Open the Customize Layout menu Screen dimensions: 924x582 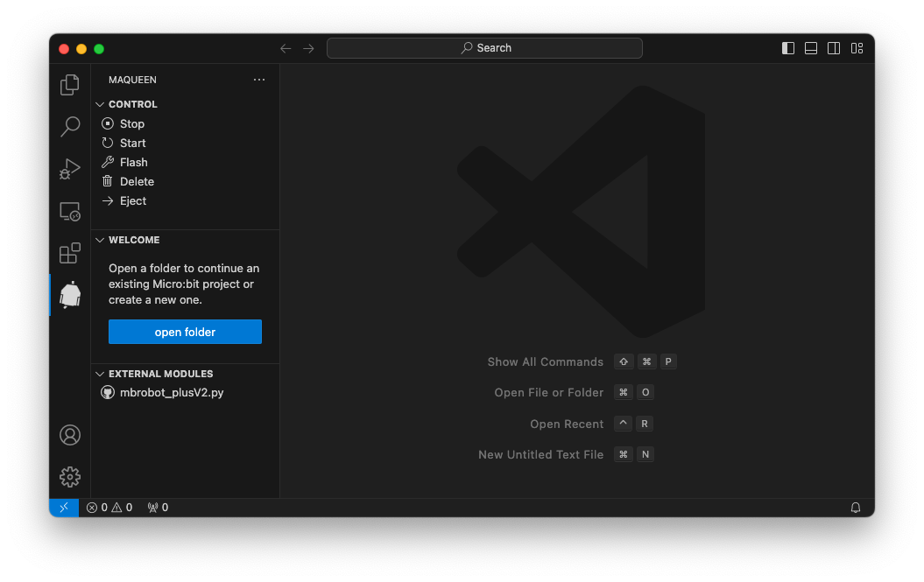[x=857, y=48]
